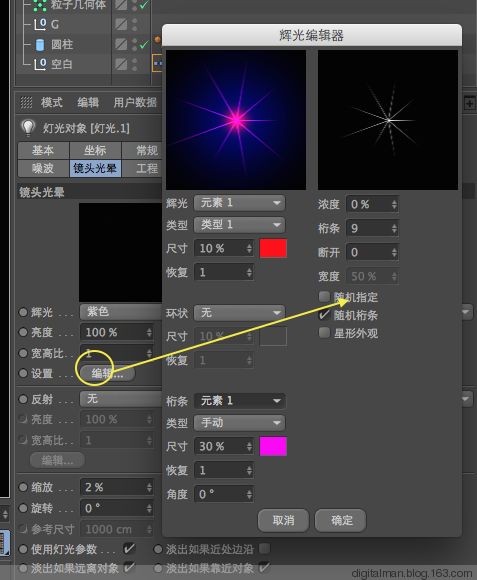Switch to the 常规 tab
The image size is (477, 580).
[x=142, y=150]
